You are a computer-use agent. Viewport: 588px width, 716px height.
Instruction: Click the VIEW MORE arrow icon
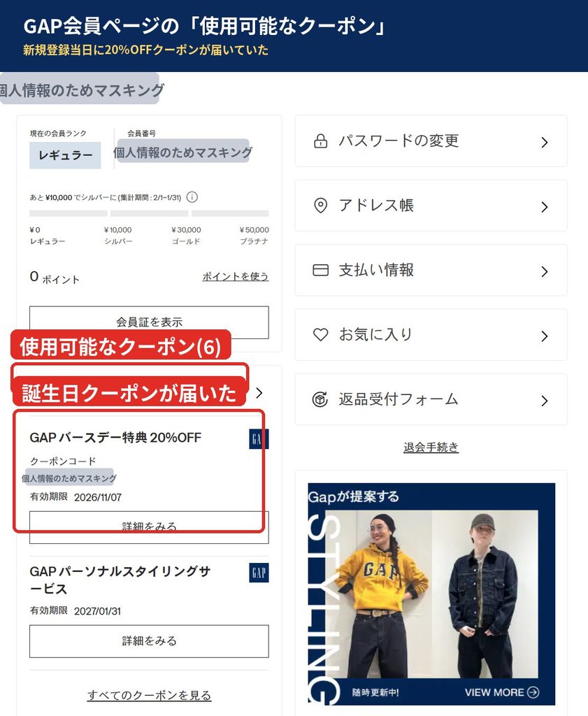(533, 692)
